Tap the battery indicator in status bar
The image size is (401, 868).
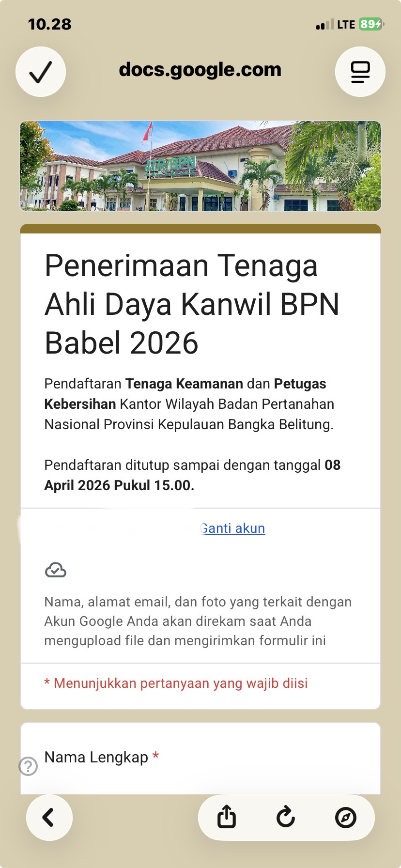(371, 24)
